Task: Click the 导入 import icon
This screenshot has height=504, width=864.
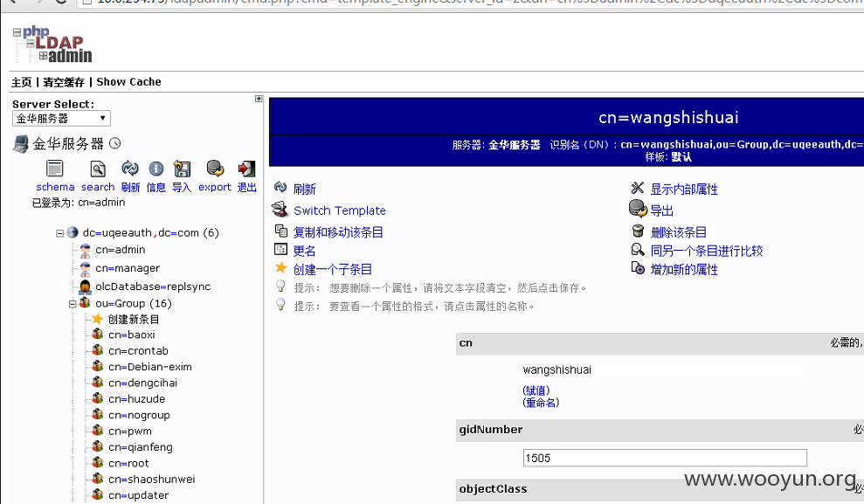Action: [182, 169]
